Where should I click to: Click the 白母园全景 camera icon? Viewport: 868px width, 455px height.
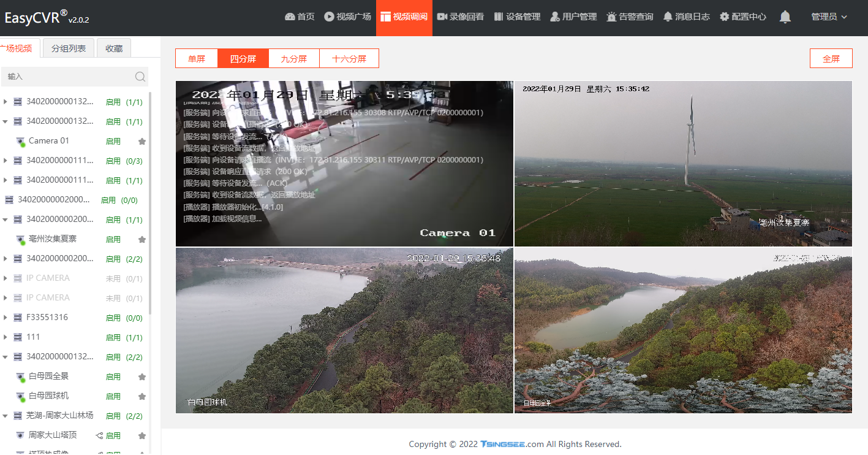[20, 377]
